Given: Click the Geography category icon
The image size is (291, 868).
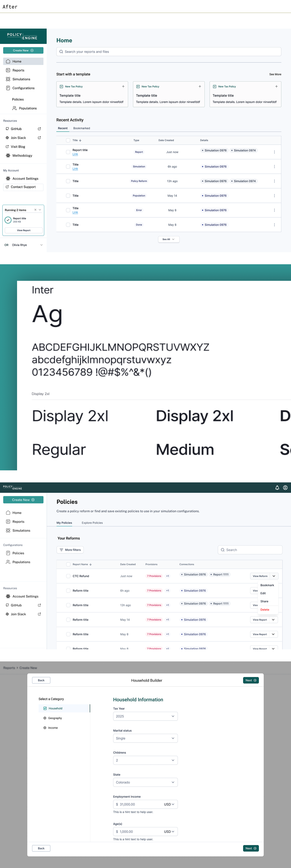Looking at the screenshot, I should pyautogui.click(x=45, y=718).
